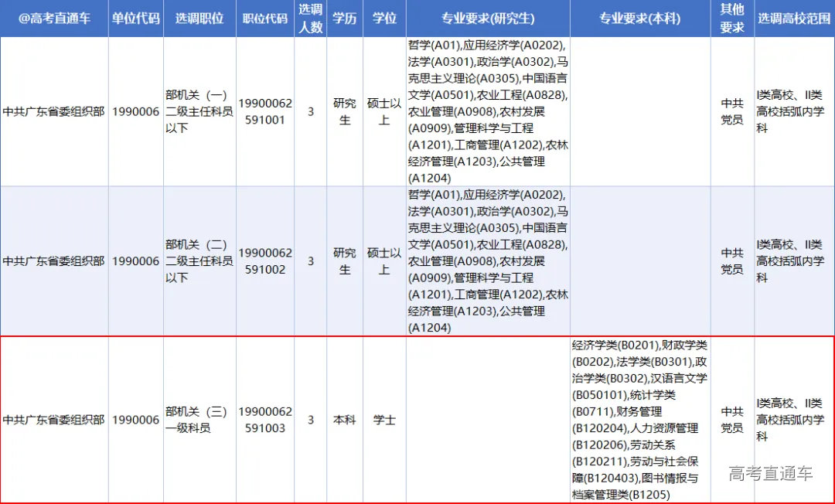Select the 单位代码 column header

pos(135,19)
